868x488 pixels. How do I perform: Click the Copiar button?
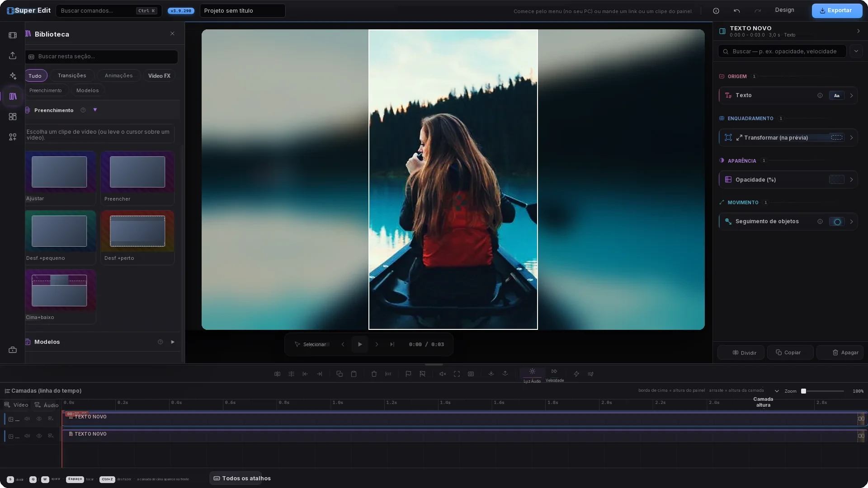(790, 353)
